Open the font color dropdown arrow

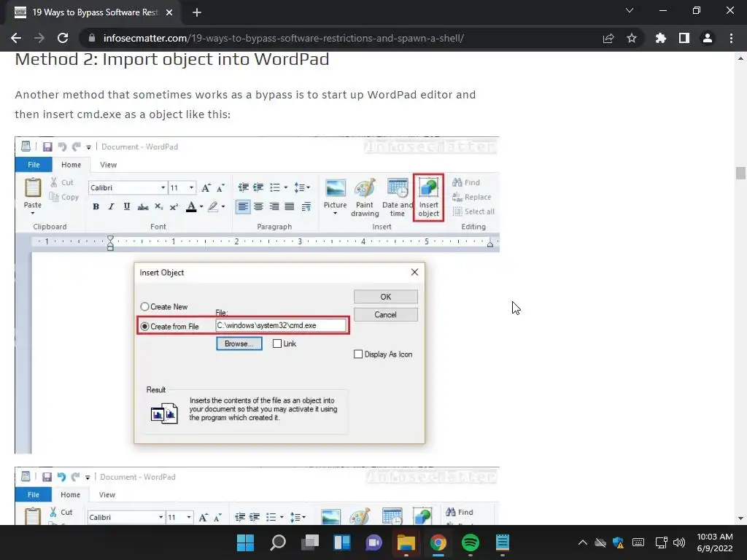coord(201,206)
